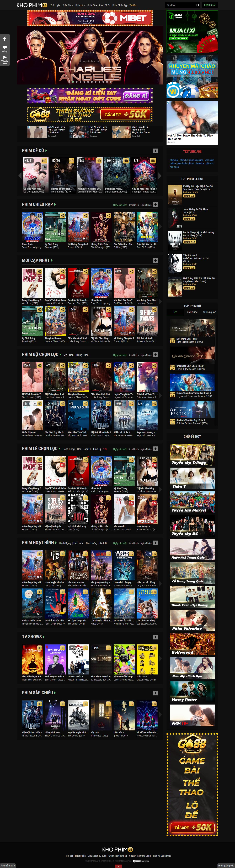Click the search magnifier icon

click(197, 5)
